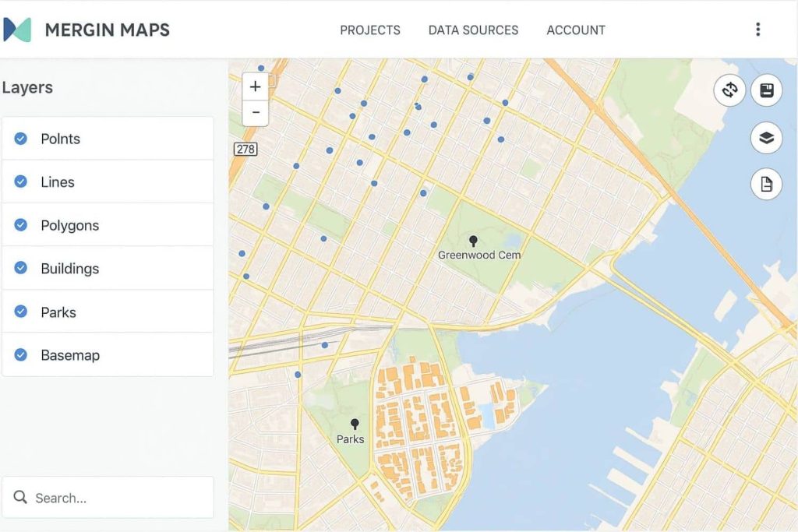The height and width of the screenshot is (532, 798).
Task: Toggle the Buildings layer checkbox
Action: [21, 267]
